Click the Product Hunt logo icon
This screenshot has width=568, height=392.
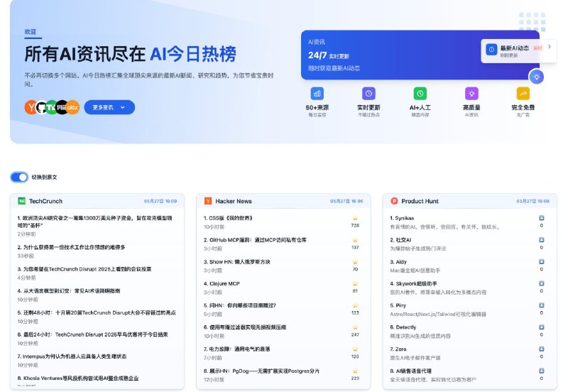(394, 201)
